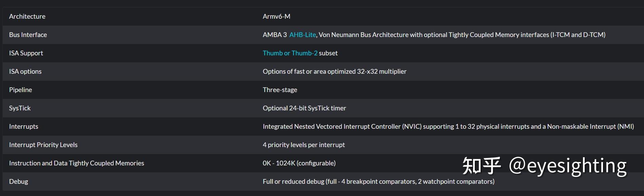Click the SysTick row label

(x=20, y=108)
